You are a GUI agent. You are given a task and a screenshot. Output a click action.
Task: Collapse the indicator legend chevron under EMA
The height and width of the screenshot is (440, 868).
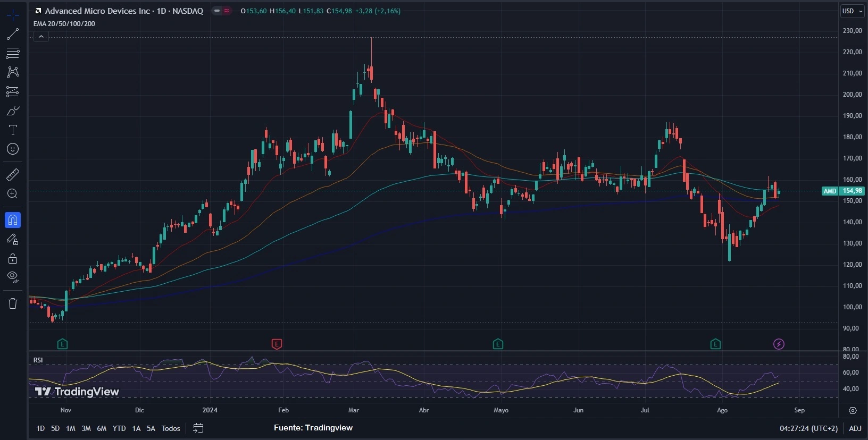41,37
